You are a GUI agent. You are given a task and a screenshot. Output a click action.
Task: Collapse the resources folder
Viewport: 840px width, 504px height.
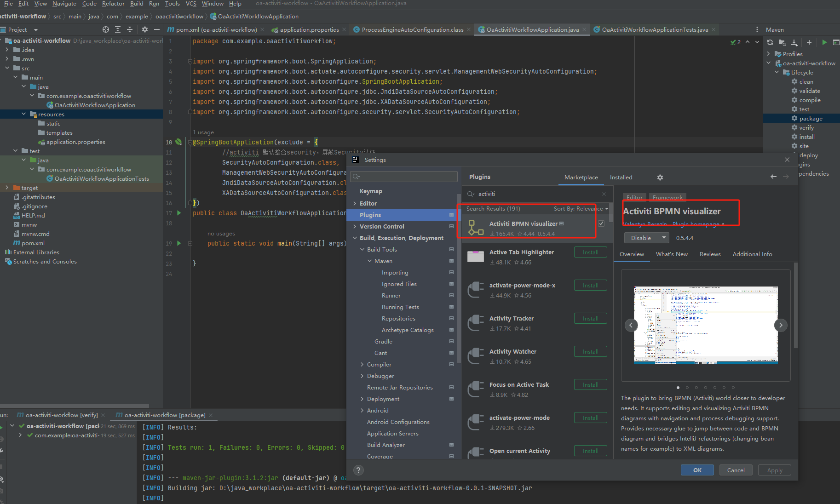tap(23, 114)
